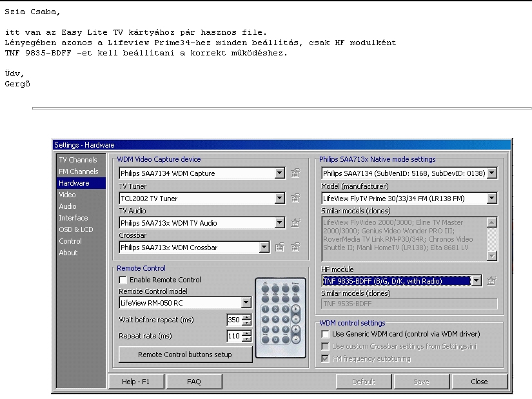Switch to the TV Channels section

click(78, 160)
